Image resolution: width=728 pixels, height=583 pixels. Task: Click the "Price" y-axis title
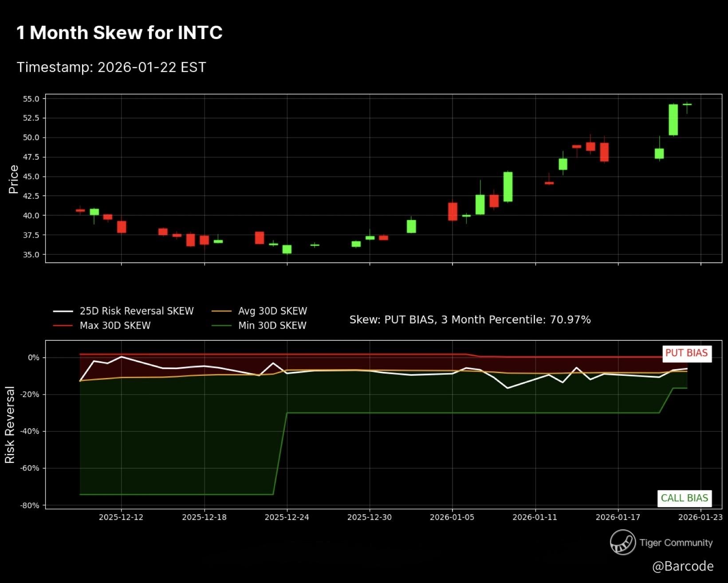[x=13, y=179]
